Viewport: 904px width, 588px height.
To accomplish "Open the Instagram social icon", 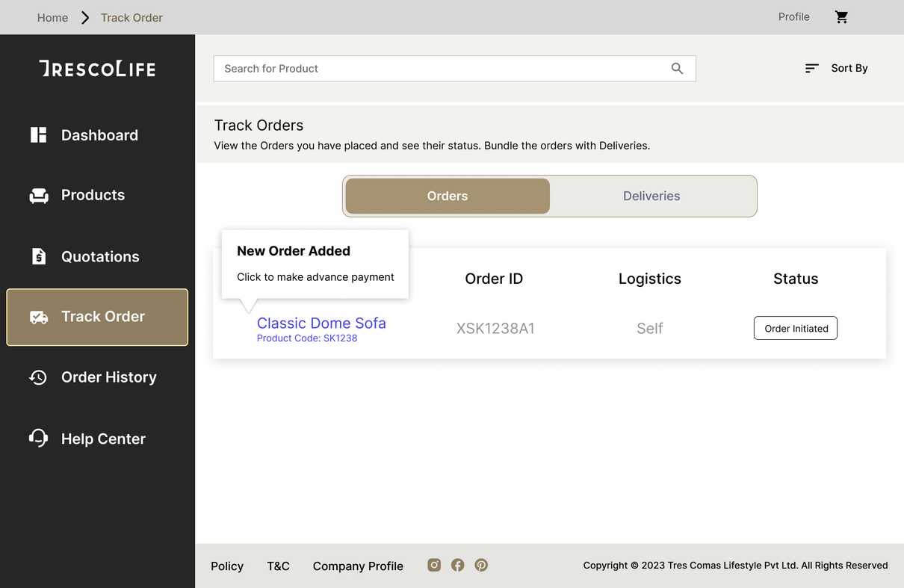I will 434,565.
